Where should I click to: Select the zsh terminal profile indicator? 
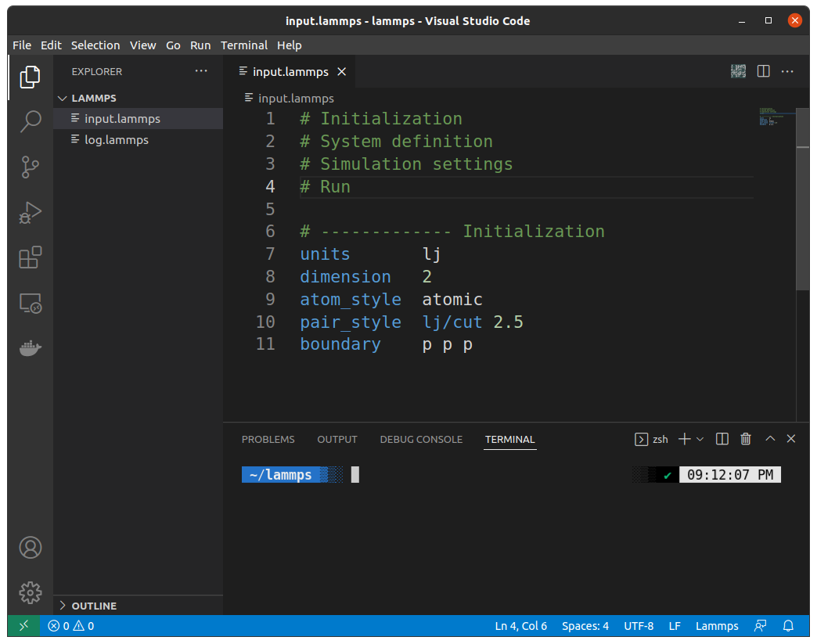click(x=651, y=439)
